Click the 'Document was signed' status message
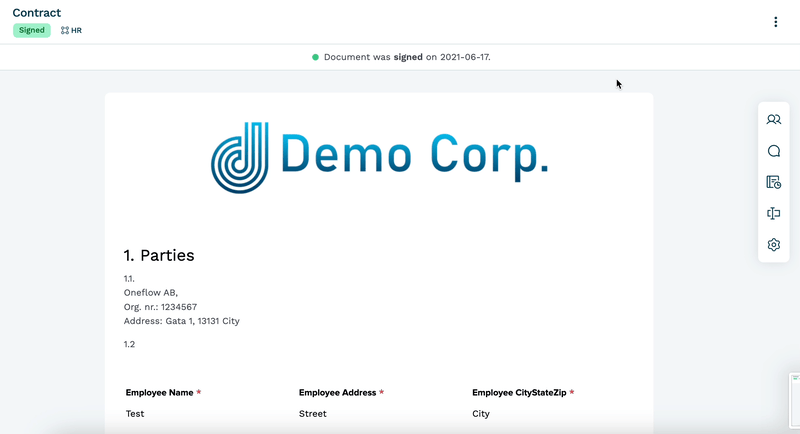 (x=407, y=57)
